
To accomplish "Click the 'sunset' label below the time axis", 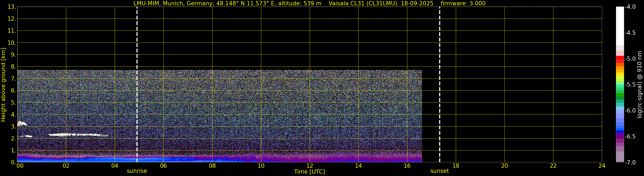I will point(440,171).
